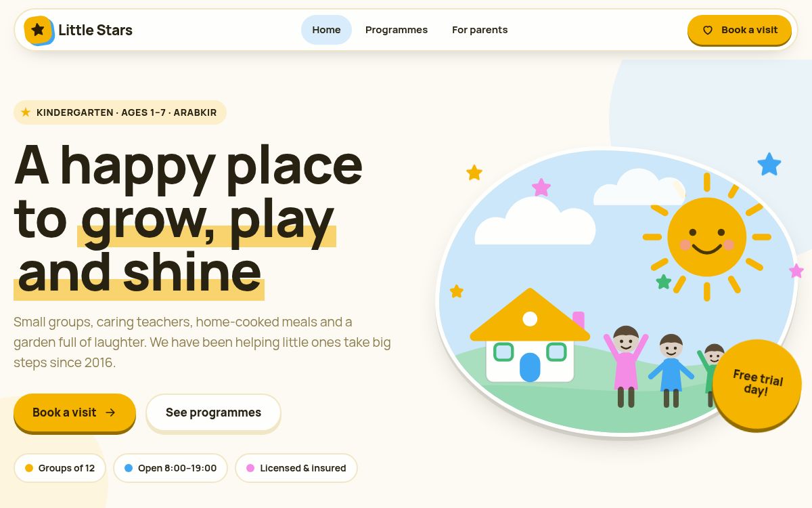Click the hero Book a visit button
This screenshot has width=812, height=508.
tap(74, 412)
